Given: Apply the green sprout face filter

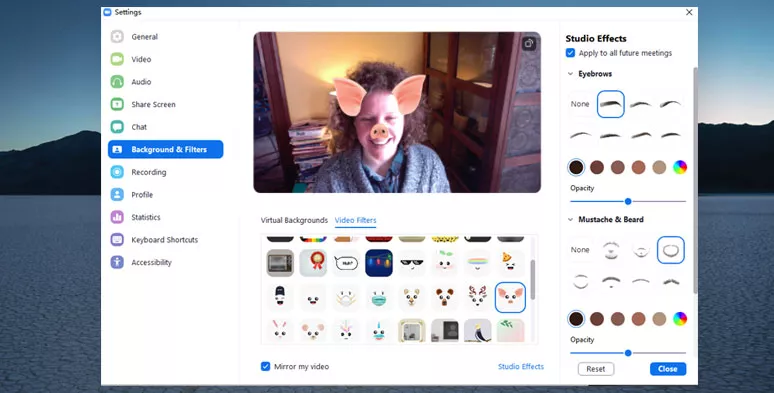Looking at the screenshot, I should click(x=445, y=263).
